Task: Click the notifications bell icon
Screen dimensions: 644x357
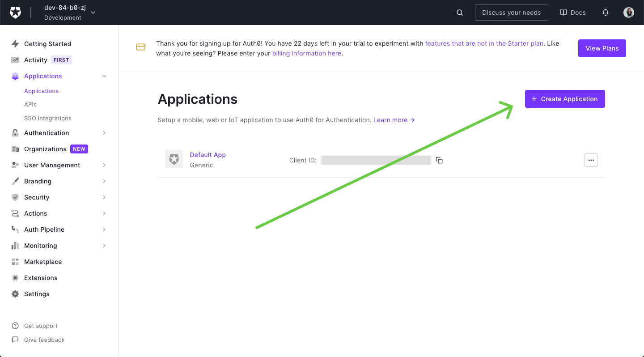Action: (x=606, y=13)
